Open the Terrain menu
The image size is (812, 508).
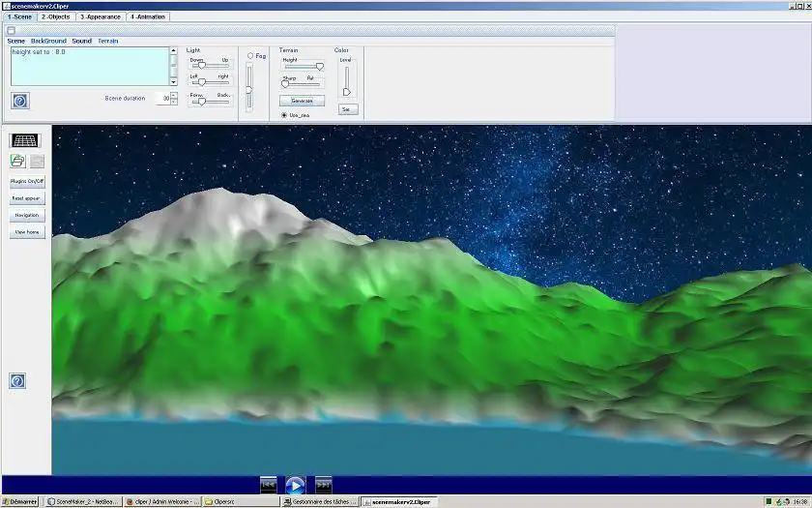[107, 41]
